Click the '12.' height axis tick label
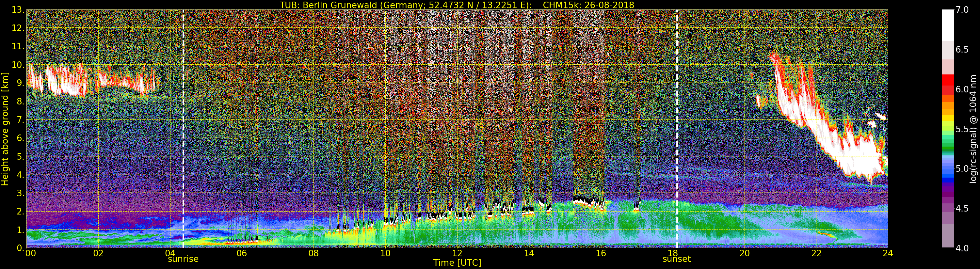Screen dimensions: 980x269 coord(18,28)
